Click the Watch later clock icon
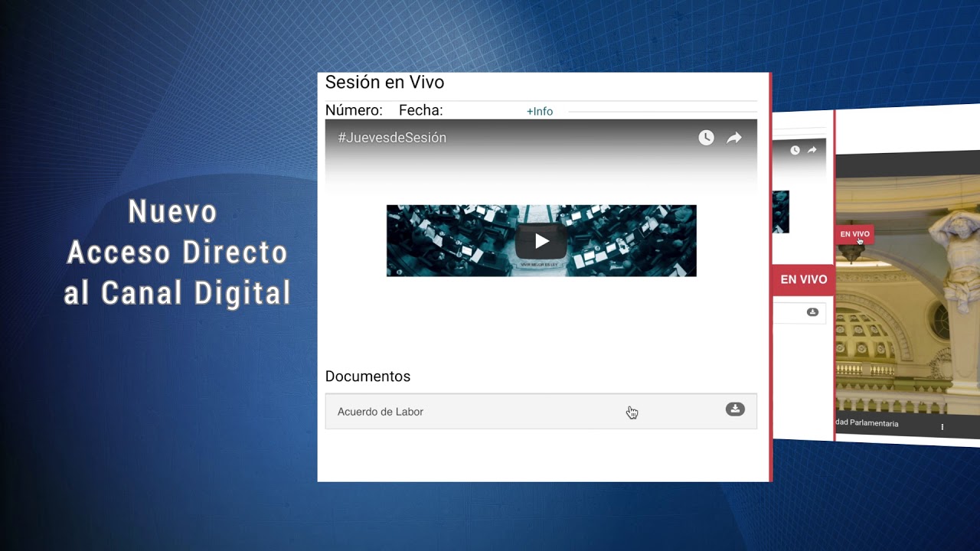 (x=706, y=138)
